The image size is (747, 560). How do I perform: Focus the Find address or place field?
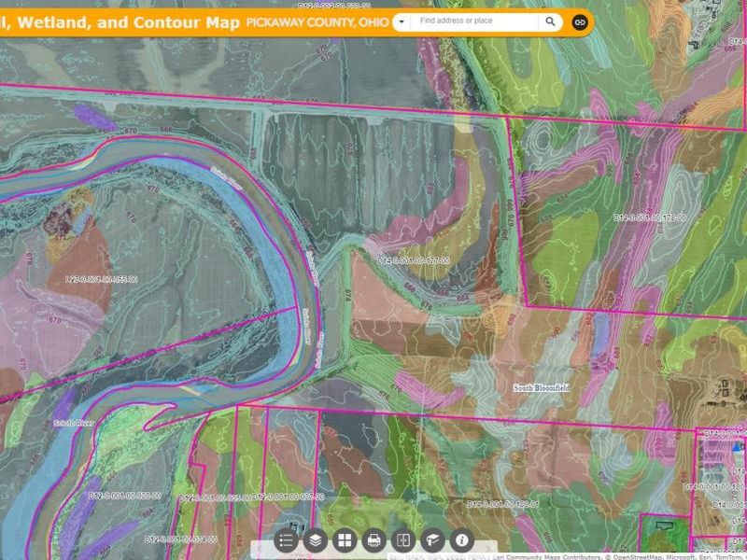click(x=474, y=21)
